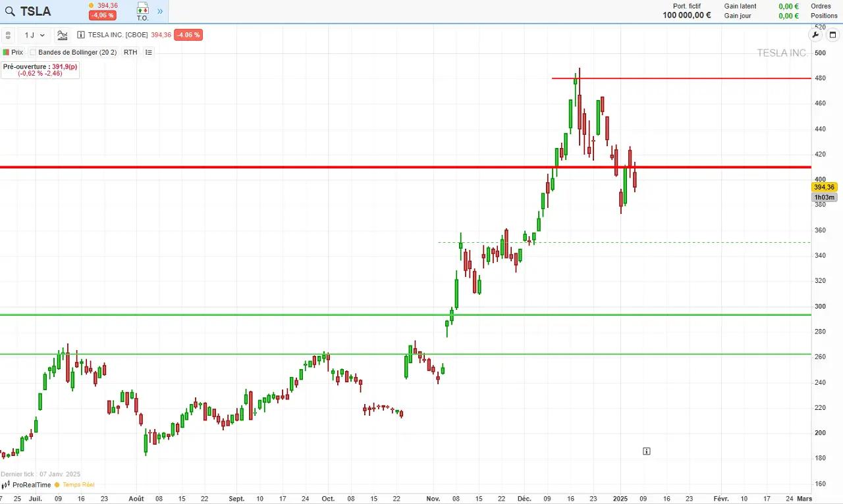Viewport: 843px width, 504px height.
Task: Open the chart indicators icon
Action: [x=62, y=35]
